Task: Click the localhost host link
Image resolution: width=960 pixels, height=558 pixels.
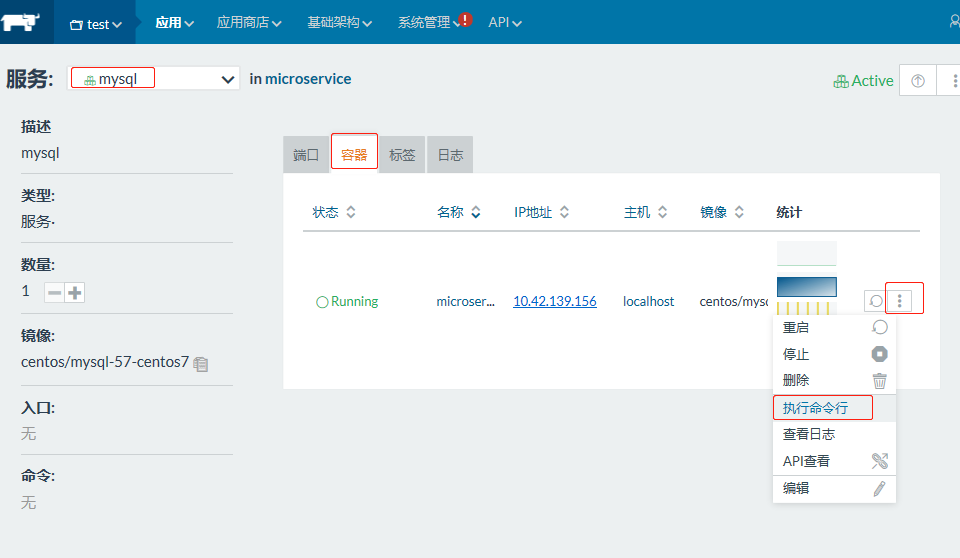Action: [x=648, y=301]
